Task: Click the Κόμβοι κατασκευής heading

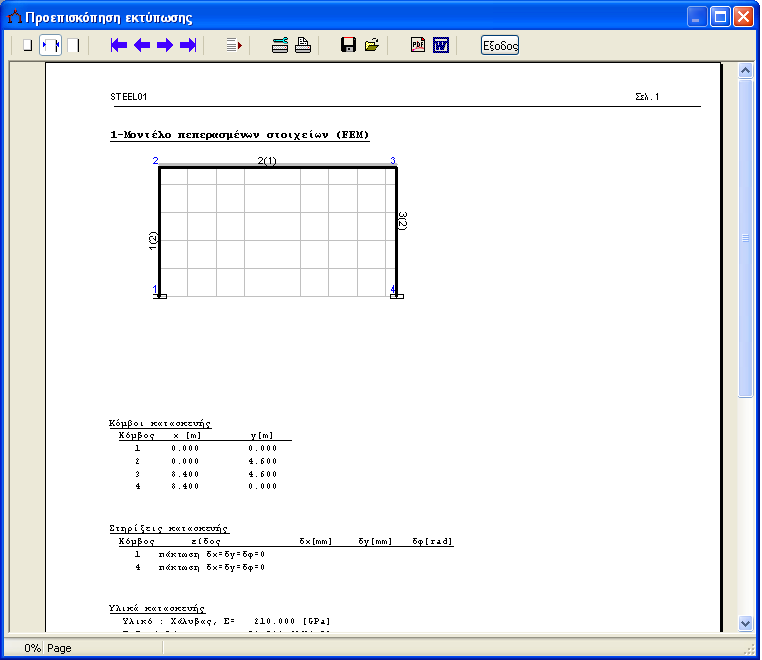Action: tap(160, 423)
